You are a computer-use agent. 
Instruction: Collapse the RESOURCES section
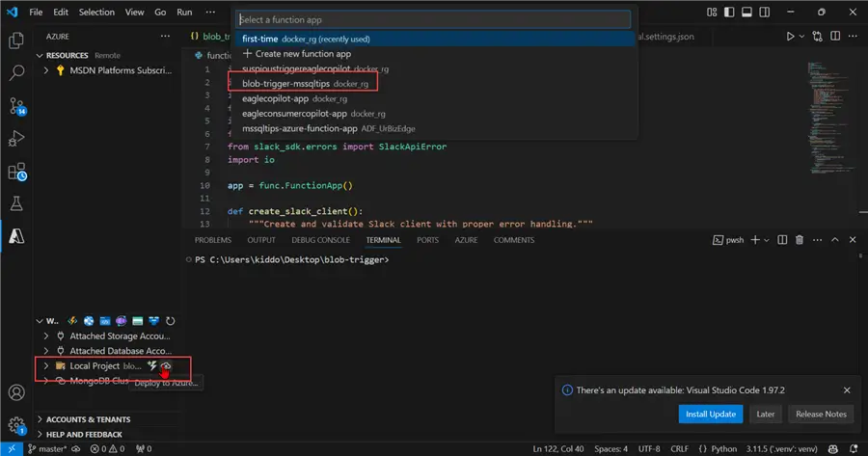(40, 56)
